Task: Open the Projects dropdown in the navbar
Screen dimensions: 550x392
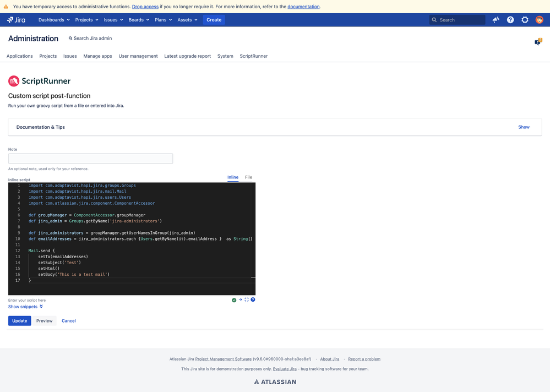Action: pyautogui.click(x=86, y=20)
